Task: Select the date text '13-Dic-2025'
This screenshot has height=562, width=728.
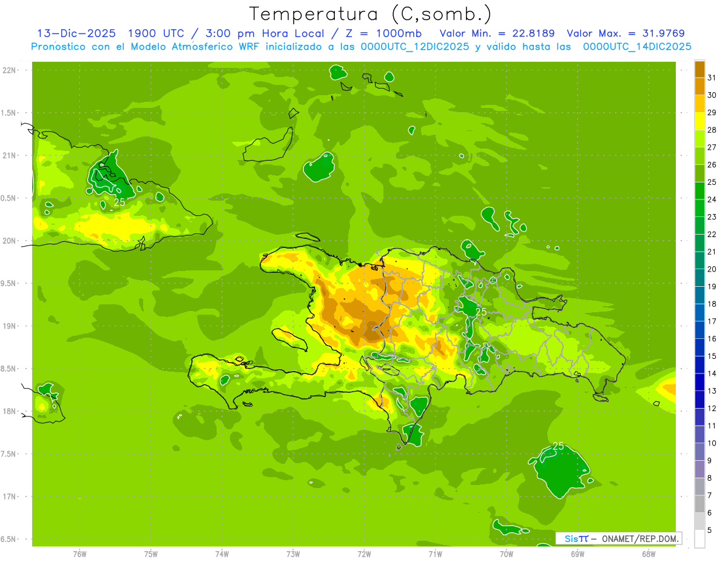Action: [x=75, y=33]
